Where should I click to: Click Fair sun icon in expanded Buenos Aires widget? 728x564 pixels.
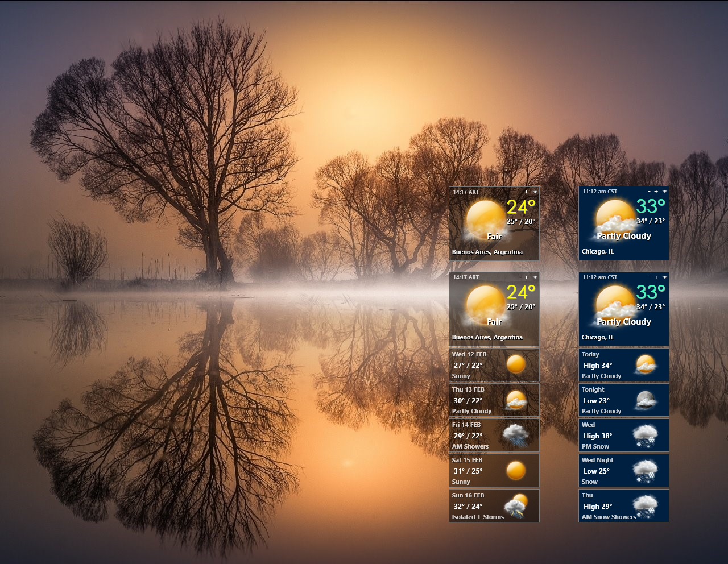[485, 305]
